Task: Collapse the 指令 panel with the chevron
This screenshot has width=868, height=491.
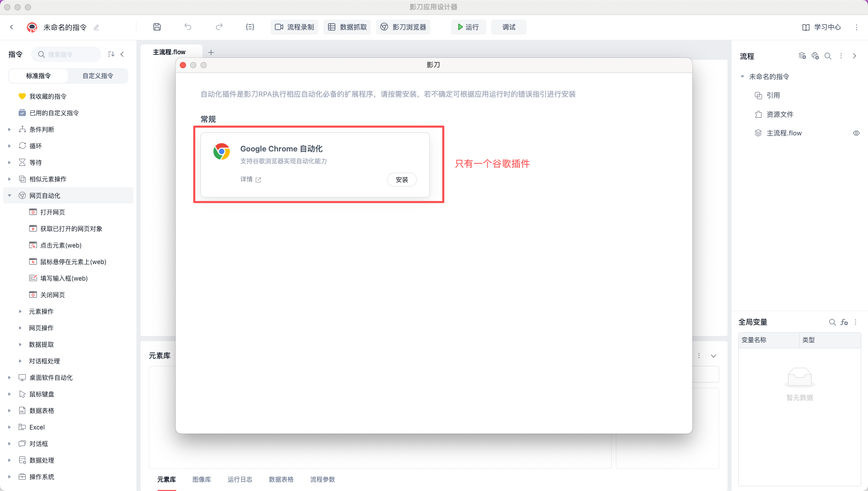Action: [x=122, y=54]
